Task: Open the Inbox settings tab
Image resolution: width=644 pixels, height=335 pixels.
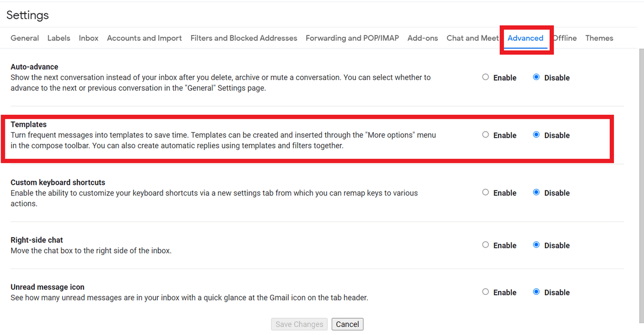Action: click(x=89, y=38)
